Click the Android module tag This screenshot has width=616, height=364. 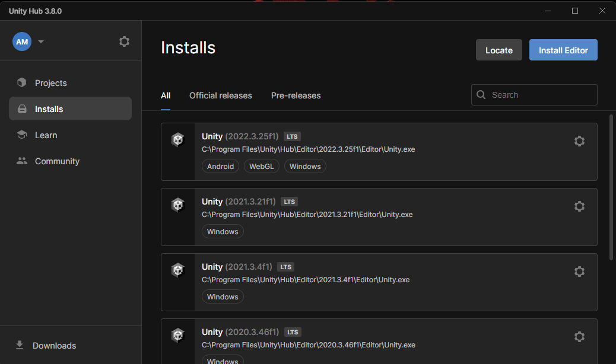220,167
